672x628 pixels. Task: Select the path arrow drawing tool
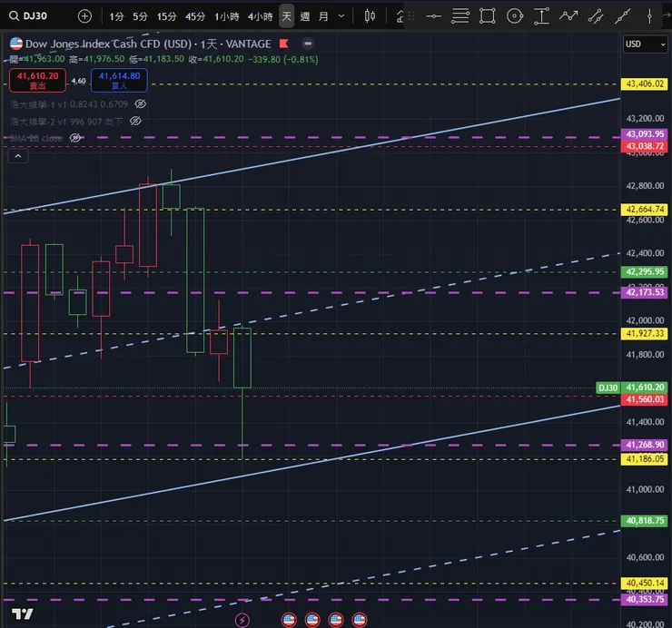click(x=568, y=16)
